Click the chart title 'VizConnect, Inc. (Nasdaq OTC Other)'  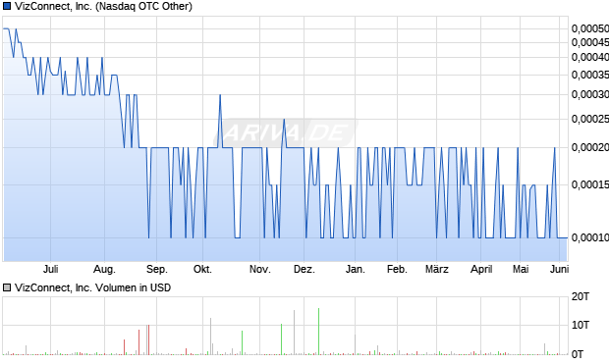103,6
